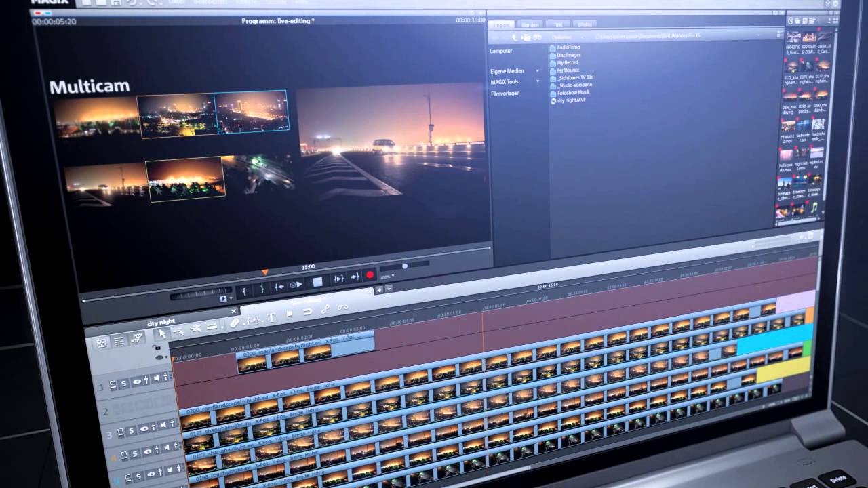Open the Fotoshow-Musik folder
This screenshot has width=868, height=488.
tap(569, 92)
